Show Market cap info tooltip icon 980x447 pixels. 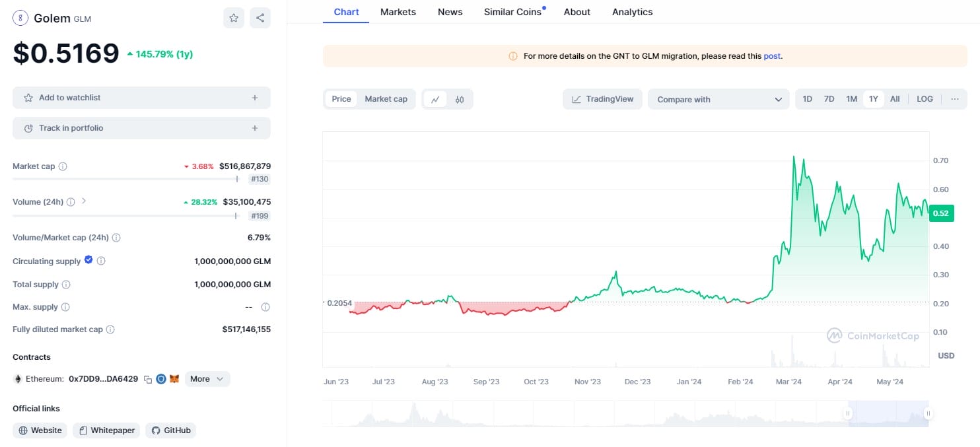63,166
